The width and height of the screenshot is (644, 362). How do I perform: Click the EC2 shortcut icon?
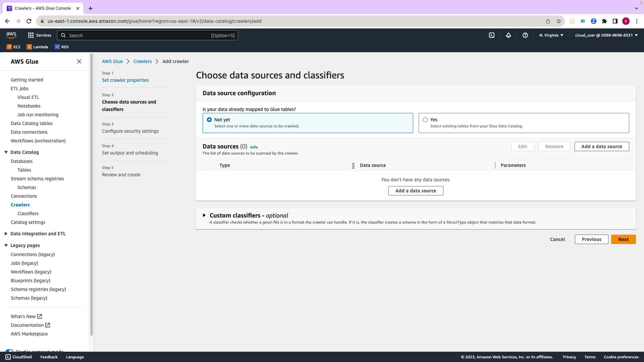click(x=13, y=47)
